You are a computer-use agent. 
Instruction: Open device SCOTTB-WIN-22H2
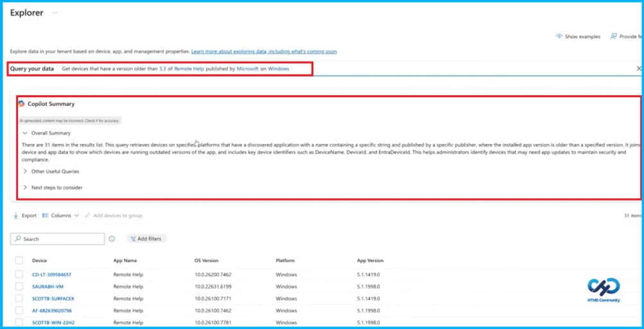[53, 323]
